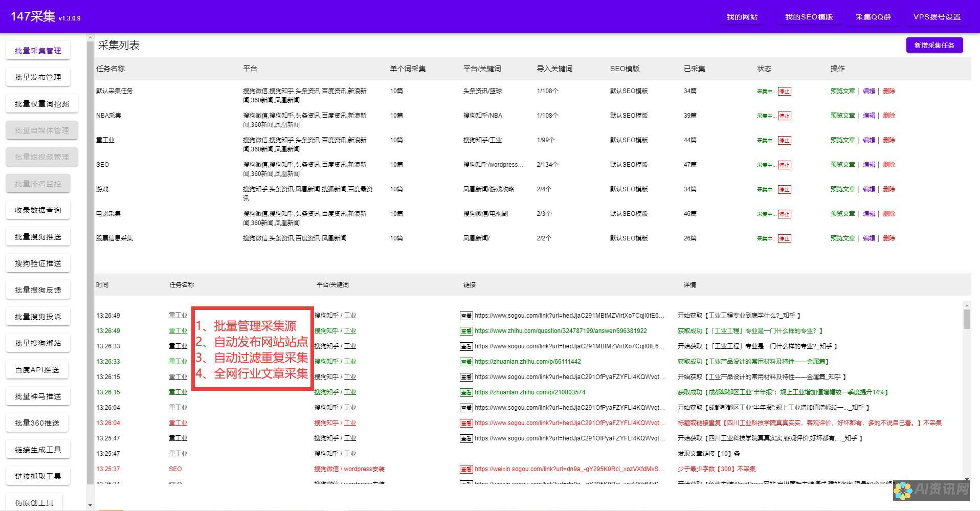
Task: Click 预览文章 for 股票信息采集 task
Action: point(842,238)
